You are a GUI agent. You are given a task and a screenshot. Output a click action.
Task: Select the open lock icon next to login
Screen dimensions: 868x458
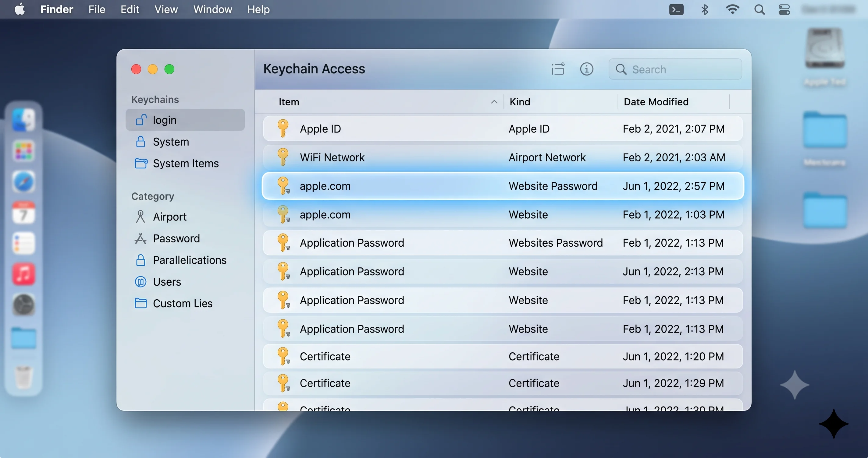tap(141, 120)
